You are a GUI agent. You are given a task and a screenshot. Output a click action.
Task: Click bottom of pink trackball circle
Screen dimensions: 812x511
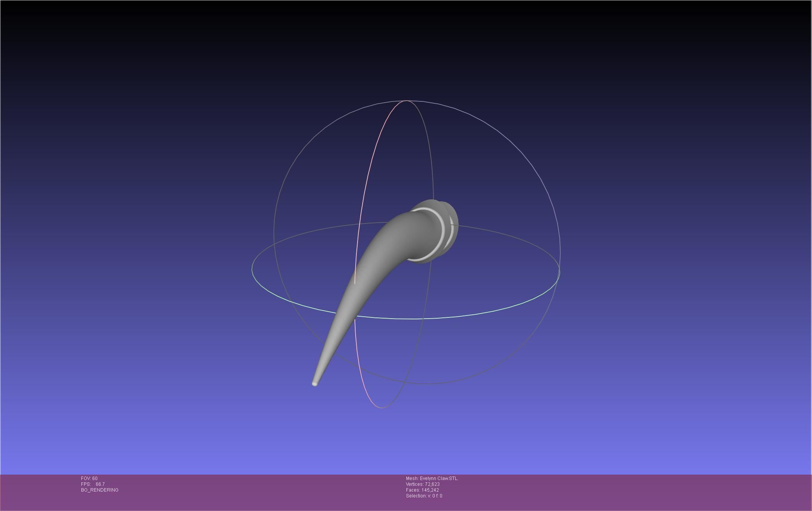(382, 408)
